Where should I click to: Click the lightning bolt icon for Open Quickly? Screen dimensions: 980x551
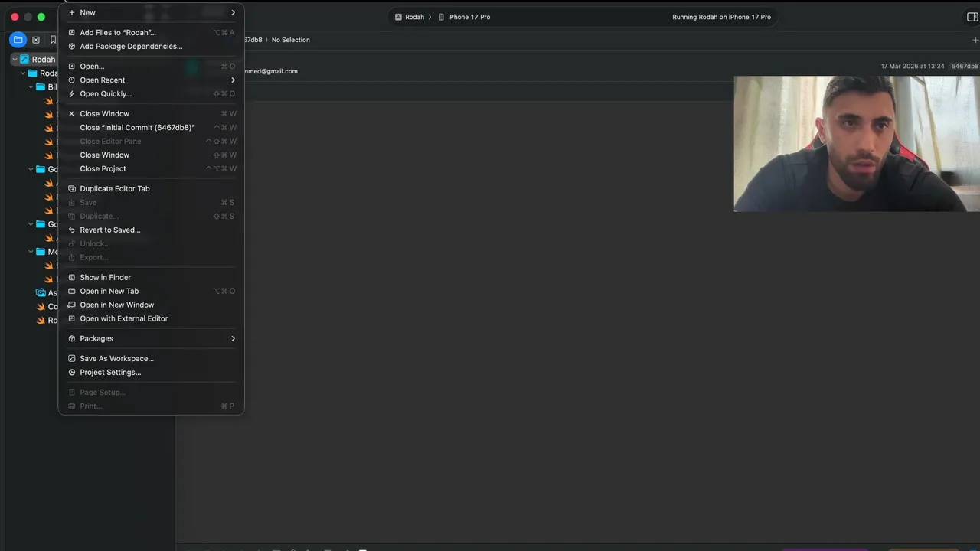pyautogui.click(x=72, y=93)
